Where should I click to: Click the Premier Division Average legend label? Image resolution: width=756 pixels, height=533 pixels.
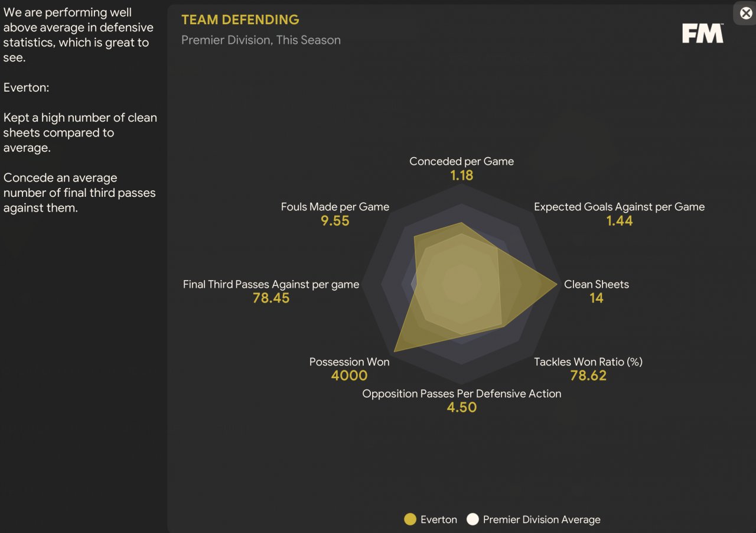pyautogui.click(x=541, y=519)
